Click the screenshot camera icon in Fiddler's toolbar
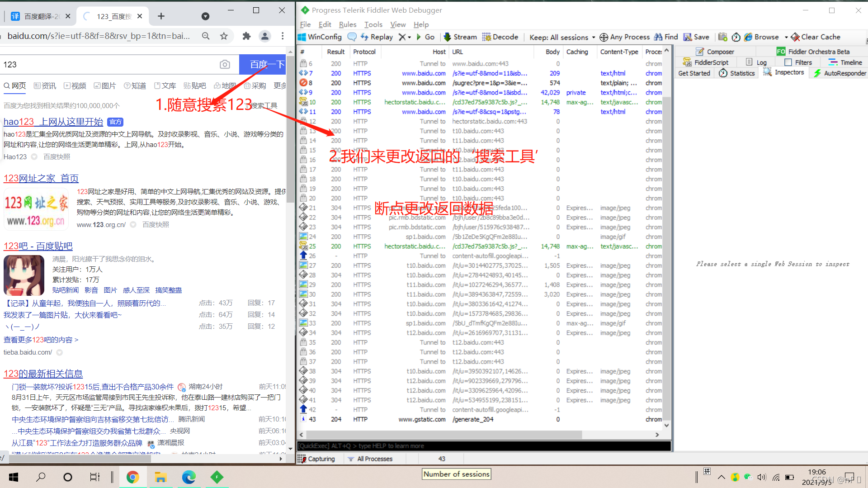This screenshot has height=488, width=868. coord(723,37)
